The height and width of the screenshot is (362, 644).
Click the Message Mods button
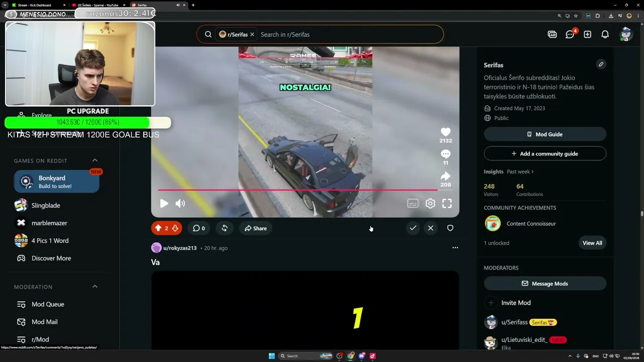point(545,284)
